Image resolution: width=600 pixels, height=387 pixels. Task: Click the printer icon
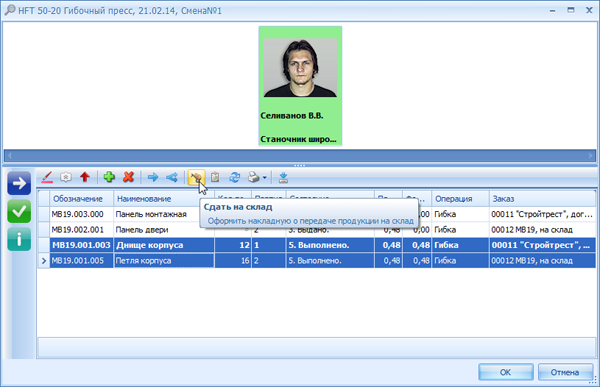253,177
